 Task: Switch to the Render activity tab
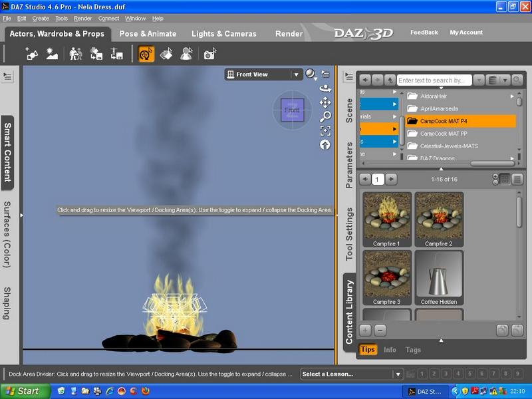click(x=289, y=34)
